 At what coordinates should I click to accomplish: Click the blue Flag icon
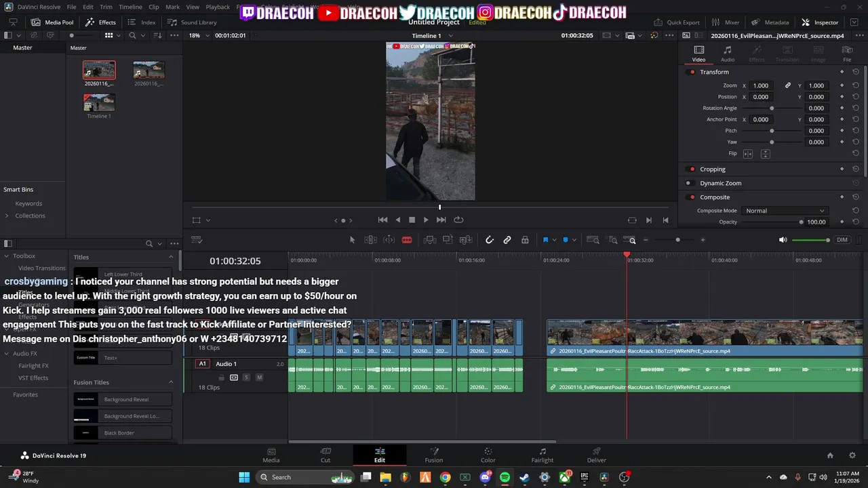coord(546,240)
